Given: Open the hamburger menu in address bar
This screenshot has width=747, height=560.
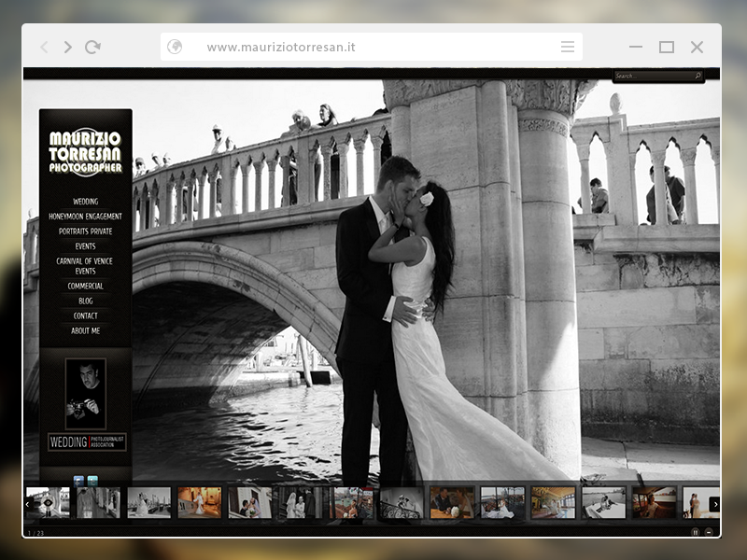Looking at the screenshot, I should pos(567,48).
